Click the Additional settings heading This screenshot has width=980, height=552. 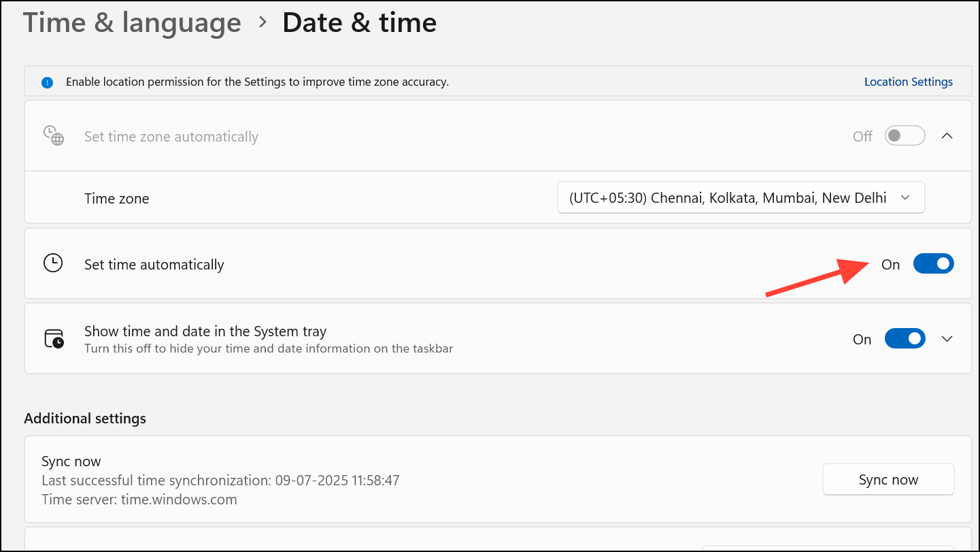85,418
